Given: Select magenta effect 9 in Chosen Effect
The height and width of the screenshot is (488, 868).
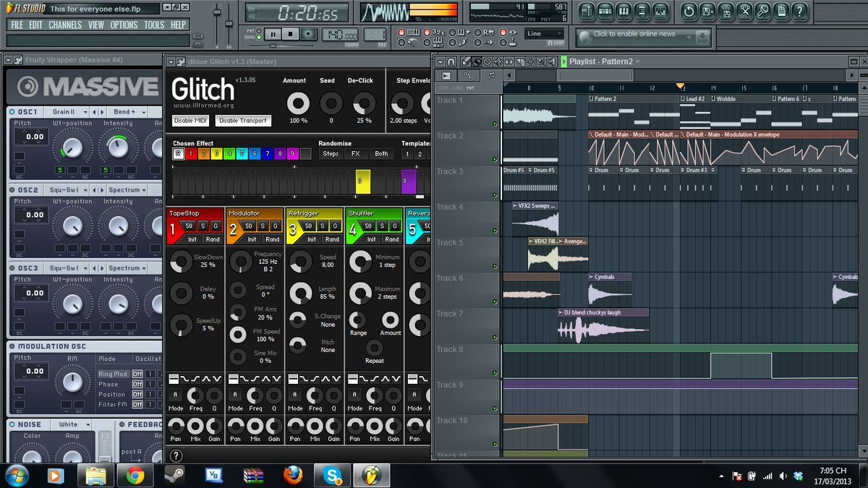Looking at the screenshot, I should [x=292, y=154].
